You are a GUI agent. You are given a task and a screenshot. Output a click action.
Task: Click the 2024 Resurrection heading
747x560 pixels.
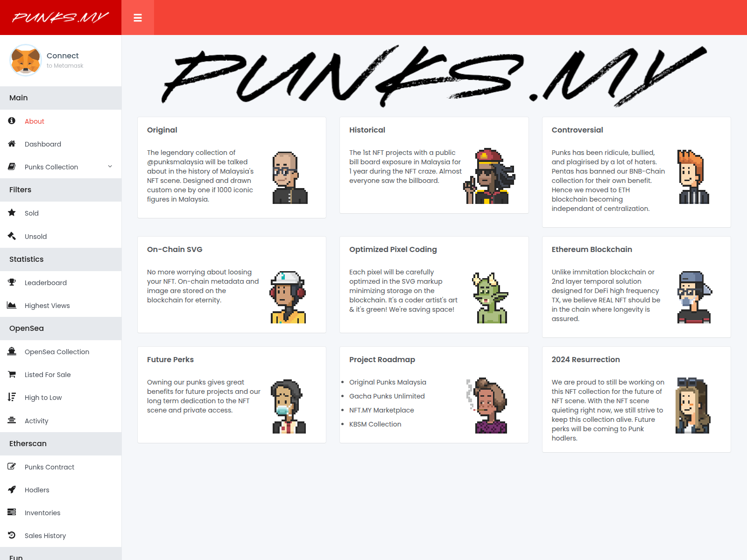point(585,359)
